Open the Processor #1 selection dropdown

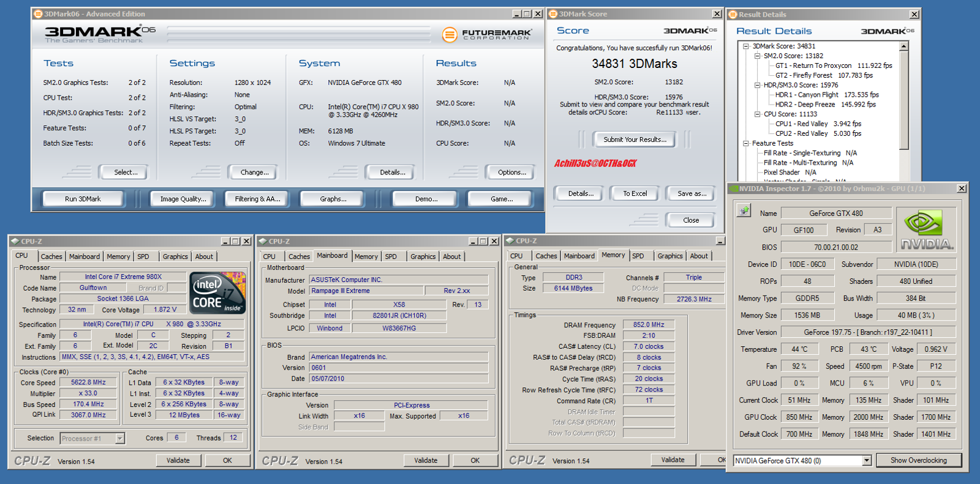click(x=120, y=438)
